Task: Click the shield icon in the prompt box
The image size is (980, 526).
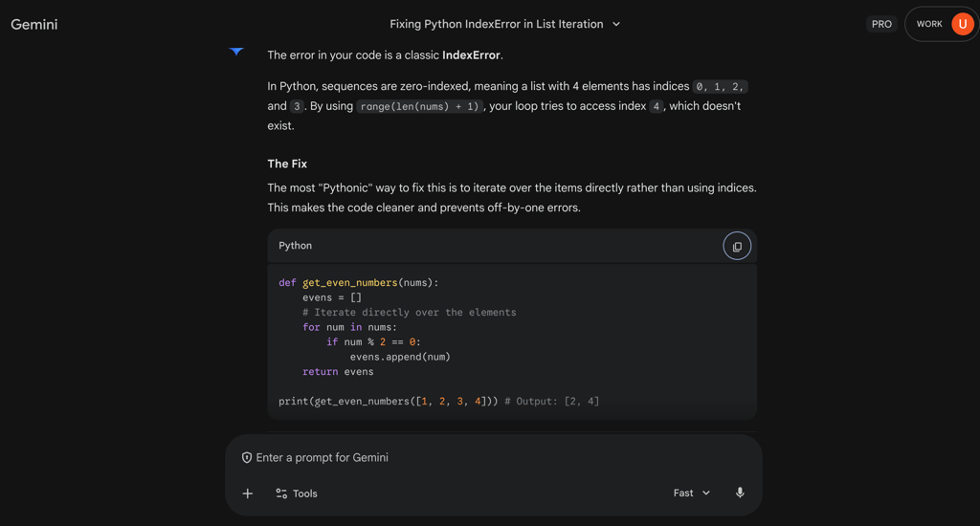Action: point(247,458)
